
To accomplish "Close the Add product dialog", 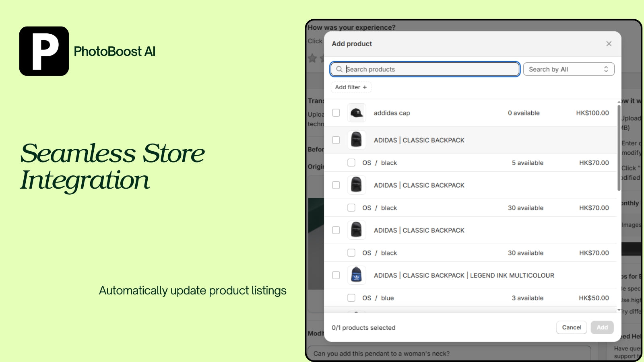I will [x=609, y=43].
